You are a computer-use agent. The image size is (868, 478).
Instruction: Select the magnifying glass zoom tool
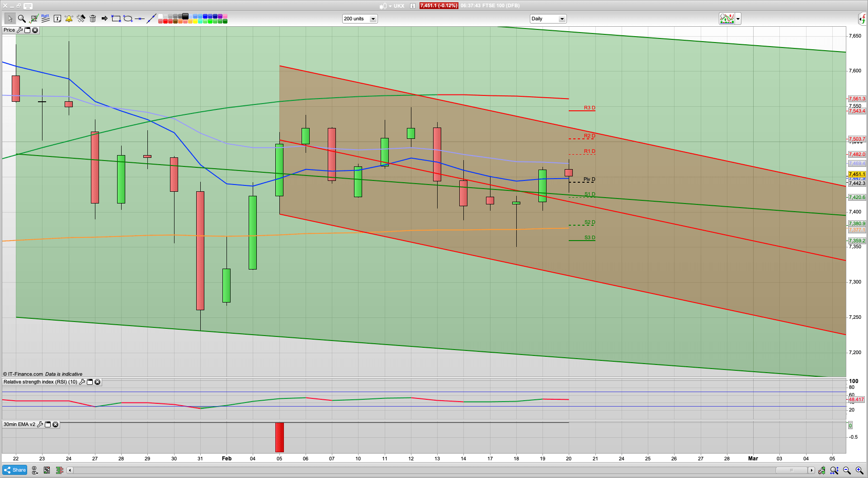[22, 19]
